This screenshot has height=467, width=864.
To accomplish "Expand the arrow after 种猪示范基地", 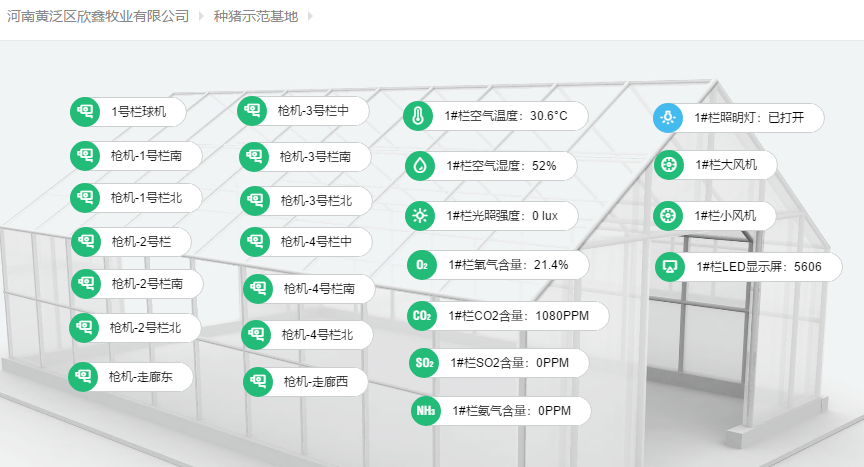I will (x=310, y=17).
